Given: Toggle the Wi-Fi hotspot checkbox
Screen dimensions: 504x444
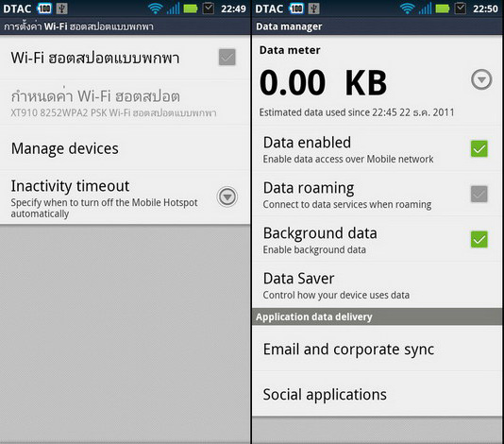Looking at the screenshot, I should coord(227,58).
